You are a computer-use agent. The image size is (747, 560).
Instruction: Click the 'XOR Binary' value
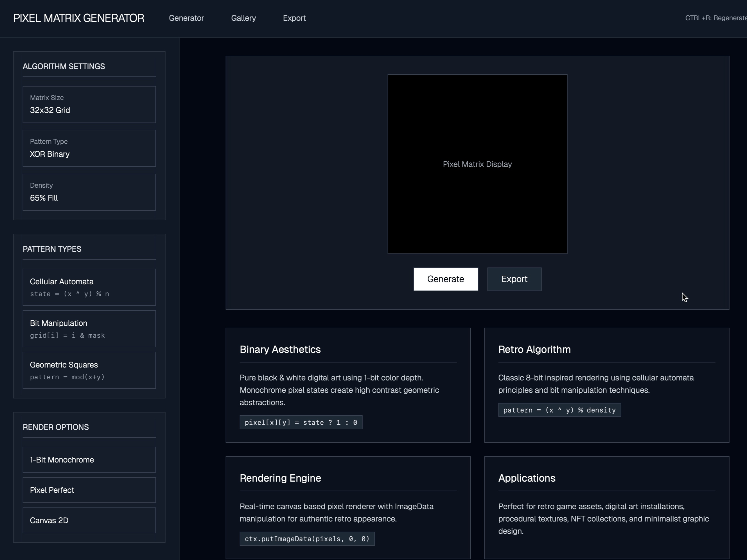(x=50, y=154)
